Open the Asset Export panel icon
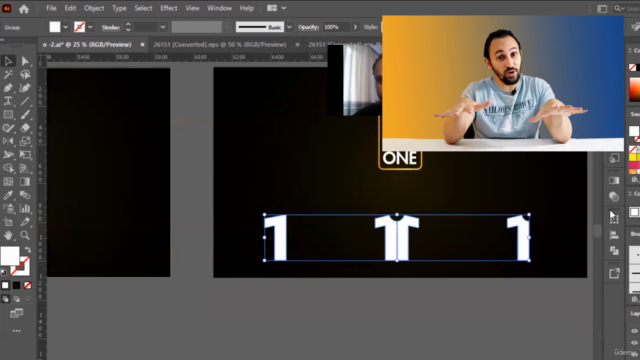640x360 pixels. 614,273
